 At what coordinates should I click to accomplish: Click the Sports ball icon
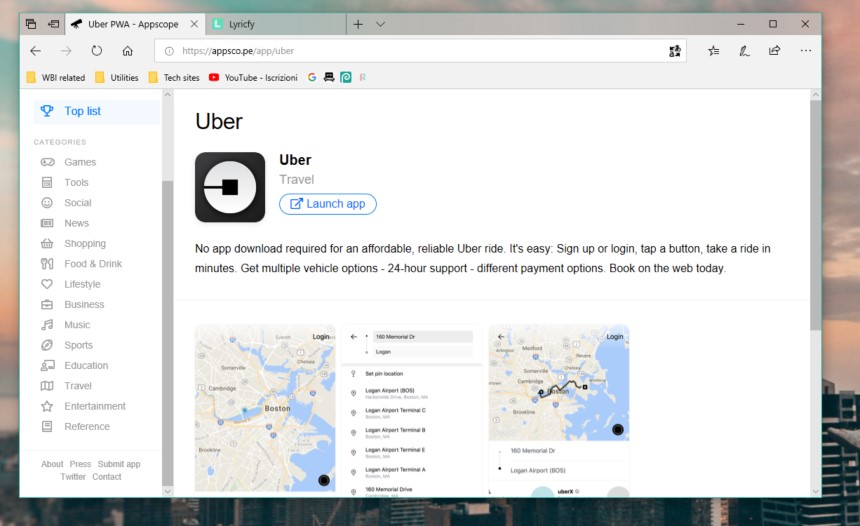(x=47, y=345)
